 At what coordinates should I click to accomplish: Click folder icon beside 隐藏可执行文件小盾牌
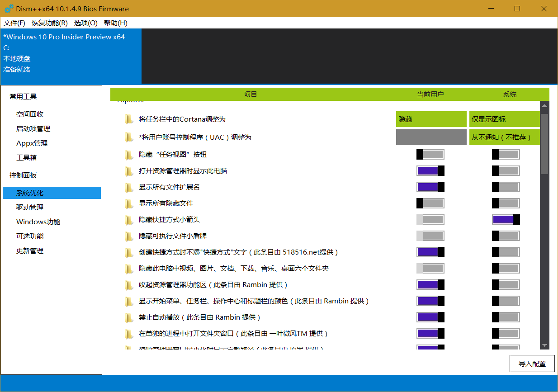click(129, 236)
